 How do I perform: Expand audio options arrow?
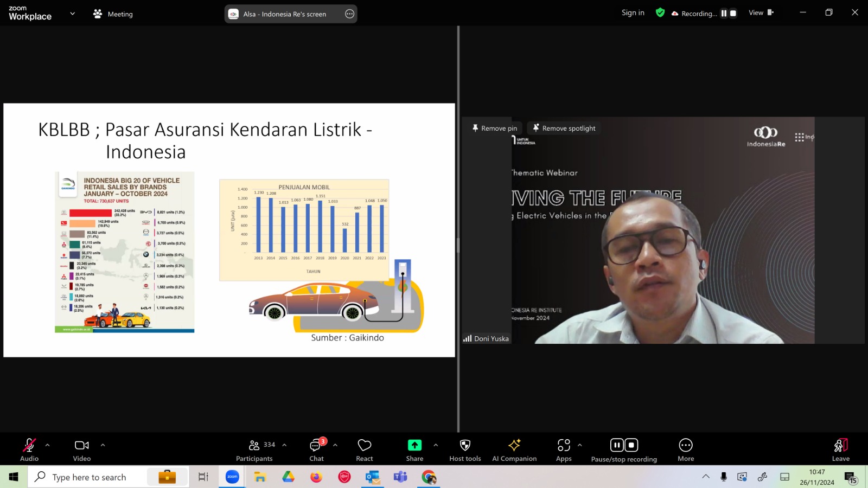pyautogui.click(x=48, y=445)
